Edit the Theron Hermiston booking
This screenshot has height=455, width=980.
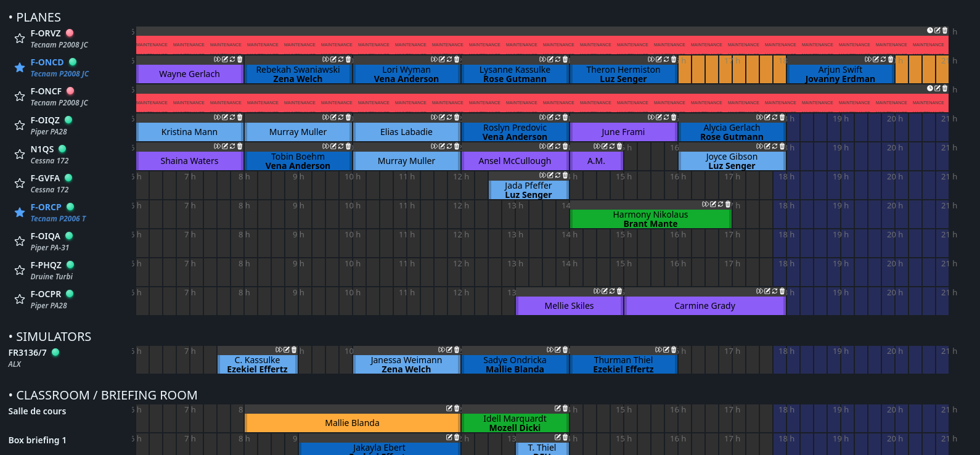pyautogui.click(x=658, y=60)
